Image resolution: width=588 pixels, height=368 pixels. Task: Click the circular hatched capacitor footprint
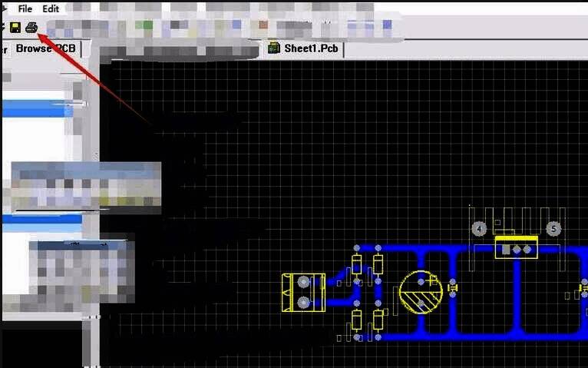[421, 293]
